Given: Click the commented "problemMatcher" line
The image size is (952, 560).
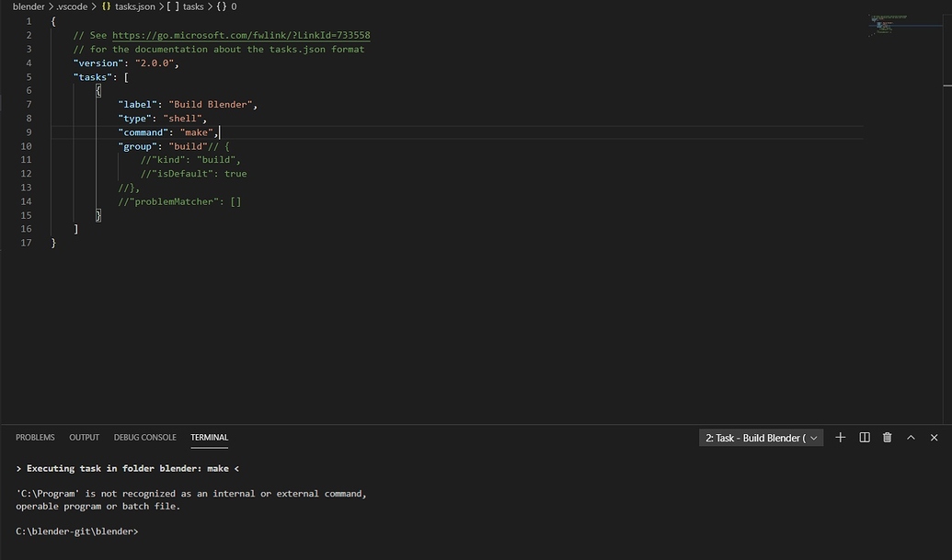Looking at the screenshot, I should click(x=179, y=201).
